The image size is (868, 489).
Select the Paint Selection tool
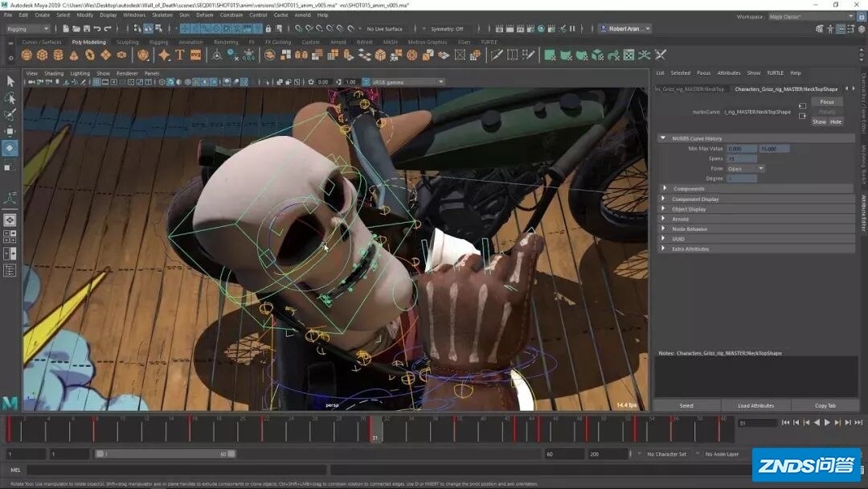[x=10, y=115]
